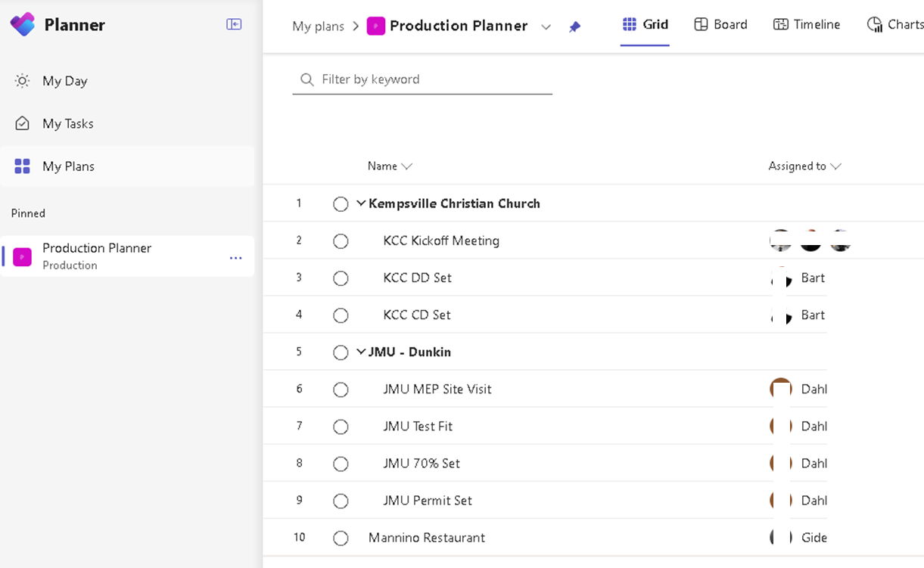Collapse Kempsville Christian Church subtasks

click(x=361, y=203)
